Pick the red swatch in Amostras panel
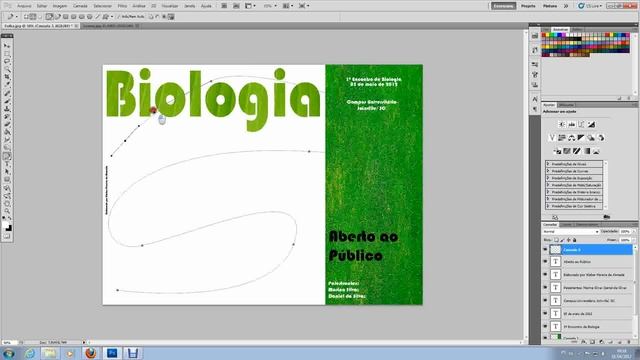Image resolution: width=640 pixels, height=360 pixels. point(544,36)
